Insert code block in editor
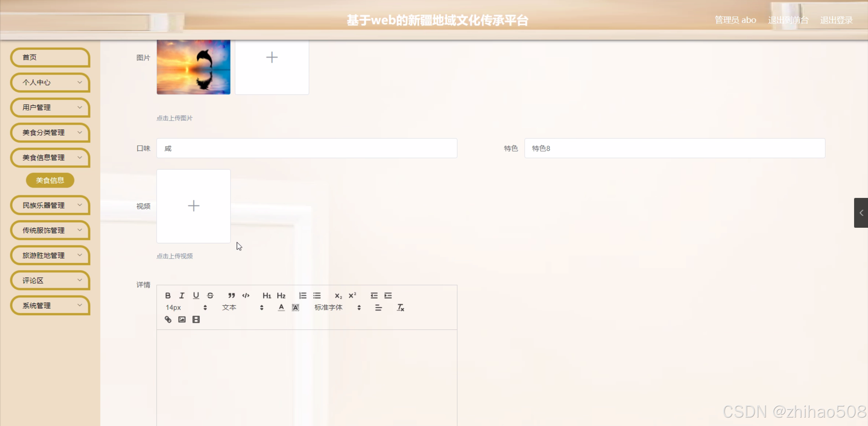This screenshot has height=426, width=868. click(x=246, y=296)
